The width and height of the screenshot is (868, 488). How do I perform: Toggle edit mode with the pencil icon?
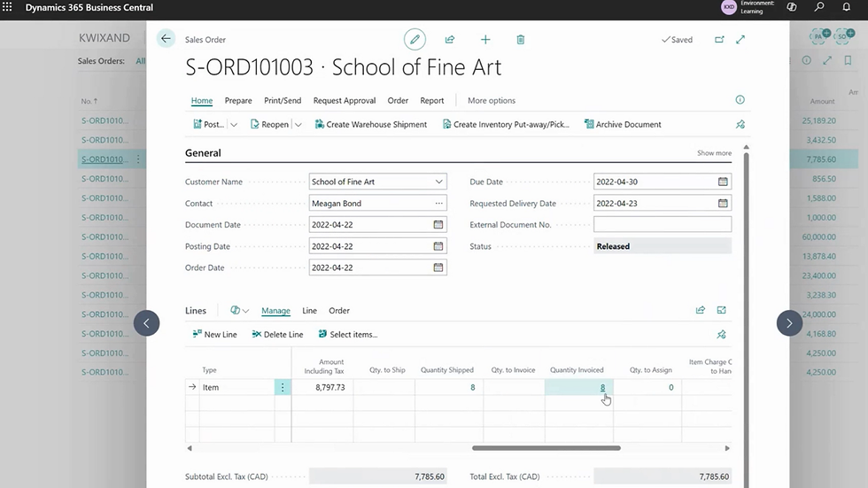pyautogui.click(x=415, y=39)
